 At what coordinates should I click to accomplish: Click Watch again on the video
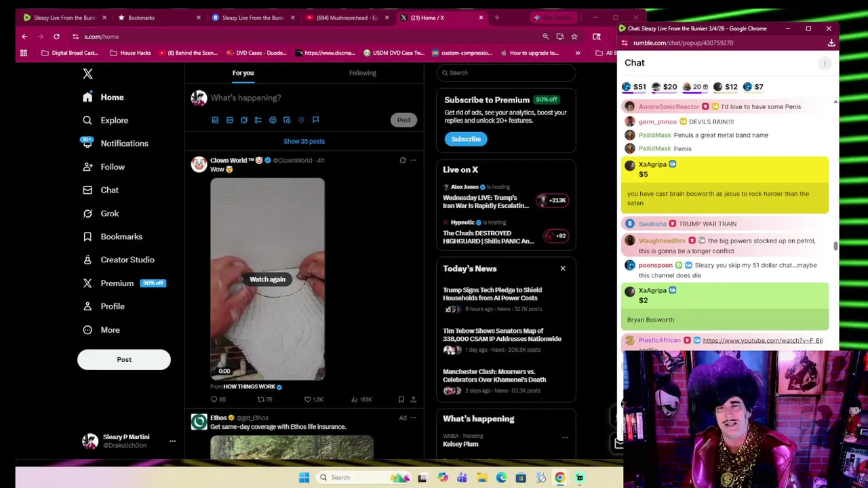pyautogui.click(x=267, y=279)
